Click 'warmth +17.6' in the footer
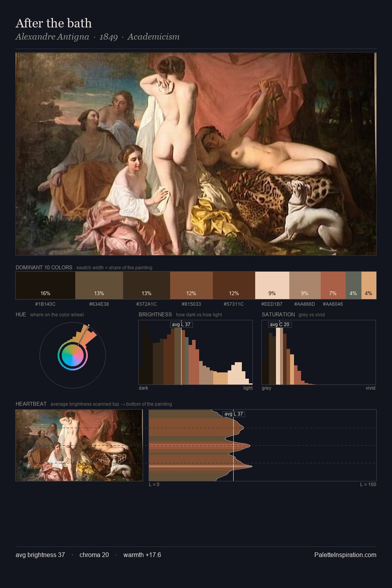This screenshot has height=588, width=392. click(142, 555)
